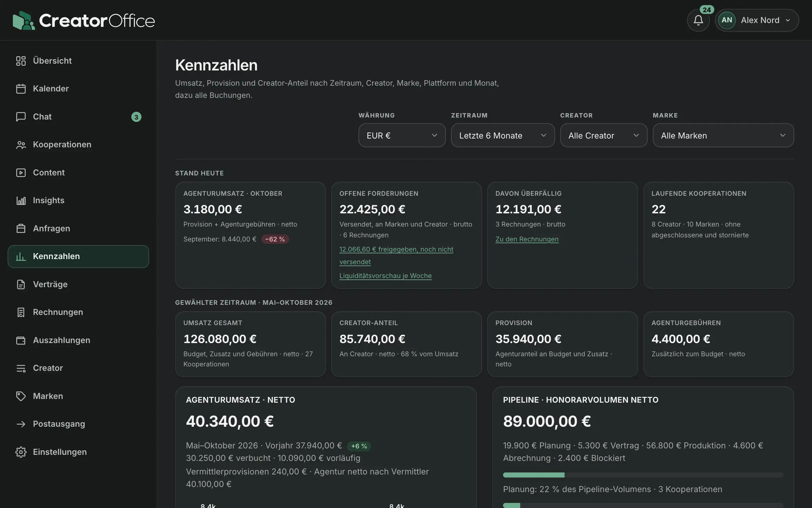
Task: Click the Postausgang arrow icon
Action: point(21,424)
